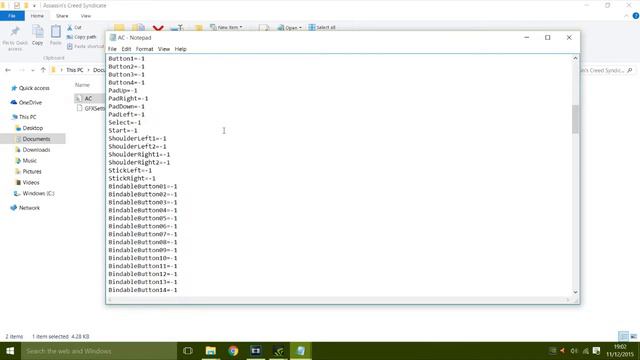Image resolution: width=640 pixels, height=360 pixels.
Task: Switch to Share tab in File Explorer
Action: click(x=62, y=16)
